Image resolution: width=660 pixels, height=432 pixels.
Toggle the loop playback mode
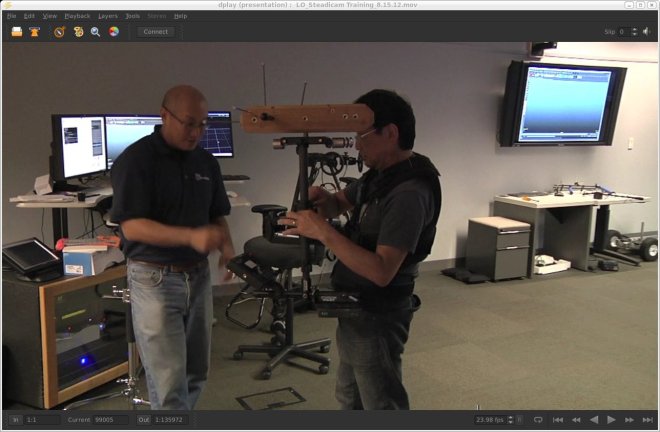point(538,420)
